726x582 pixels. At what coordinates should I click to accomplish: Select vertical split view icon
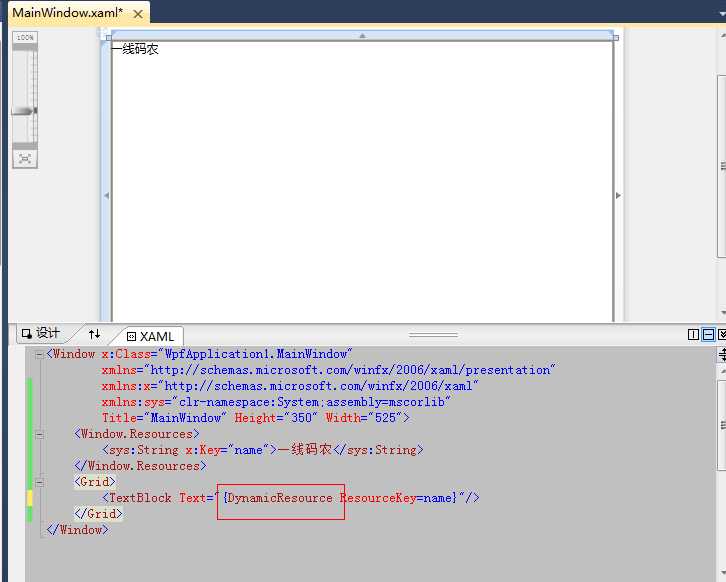point(693,334)
